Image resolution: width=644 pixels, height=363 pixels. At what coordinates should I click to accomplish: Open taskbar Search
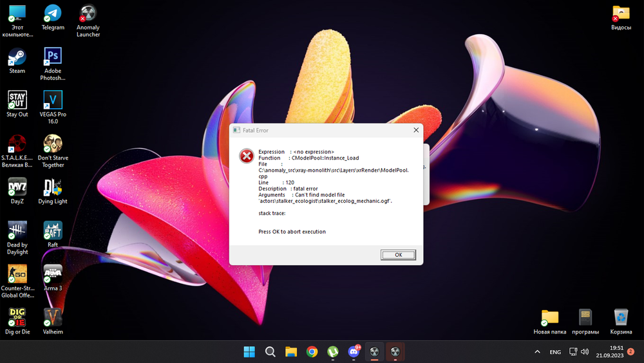270,352
